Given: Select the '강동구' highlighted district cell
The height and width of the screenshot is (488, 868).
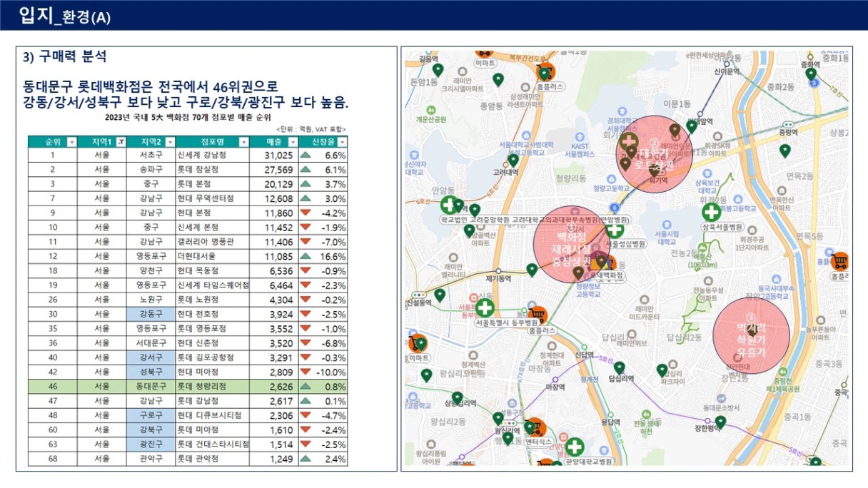Looking at the screenshot, I should [x=151, y=314].
